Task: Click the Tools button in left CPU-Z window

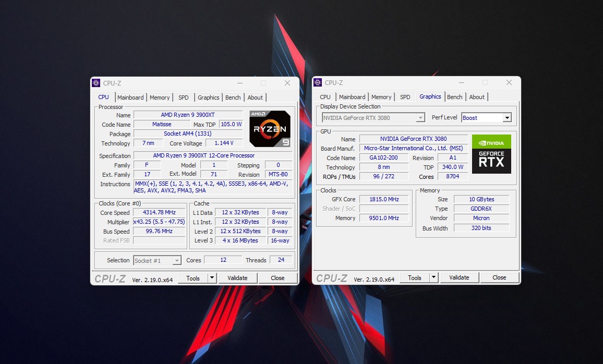Action: click(x=193, y=278)
